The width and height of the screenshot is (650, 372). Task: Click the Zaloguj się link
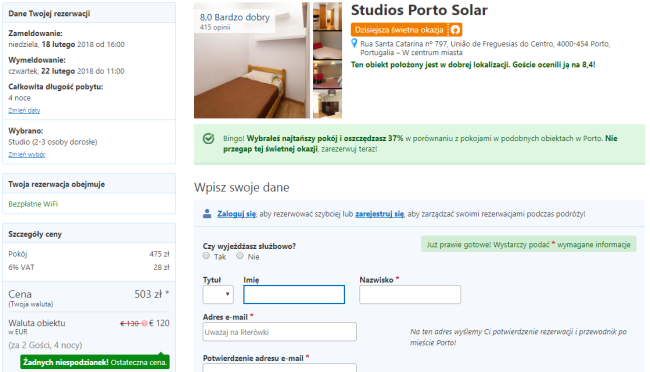click(x=237, y=214)
